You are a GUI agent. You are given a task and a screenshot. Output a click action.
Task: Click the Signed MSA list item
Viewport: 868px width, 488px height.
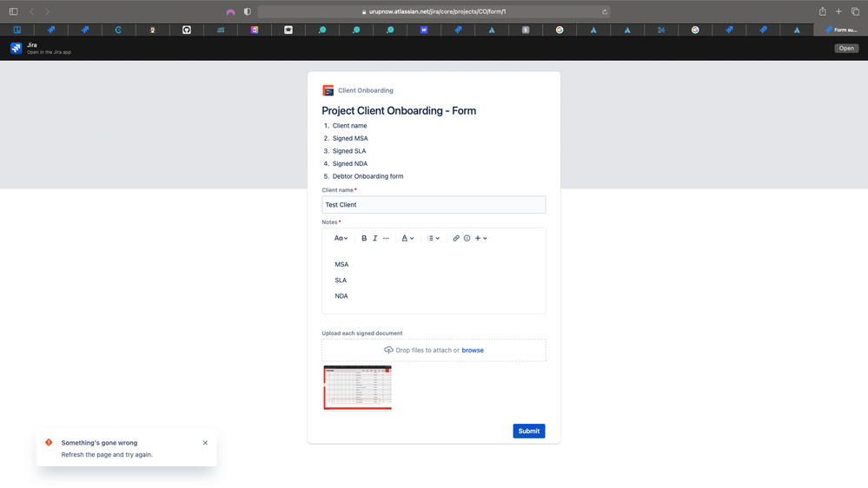[x=350, y=138]
